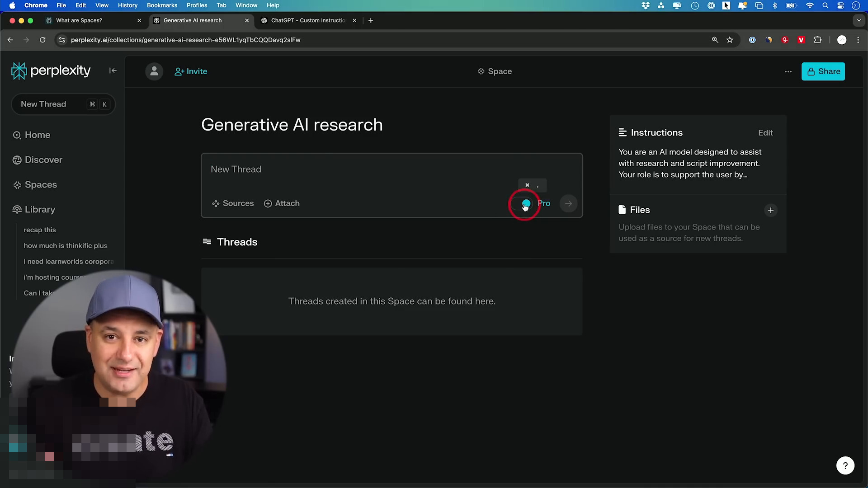Open the Chrome extensions puzzle icon

click(x=817, y=40)
